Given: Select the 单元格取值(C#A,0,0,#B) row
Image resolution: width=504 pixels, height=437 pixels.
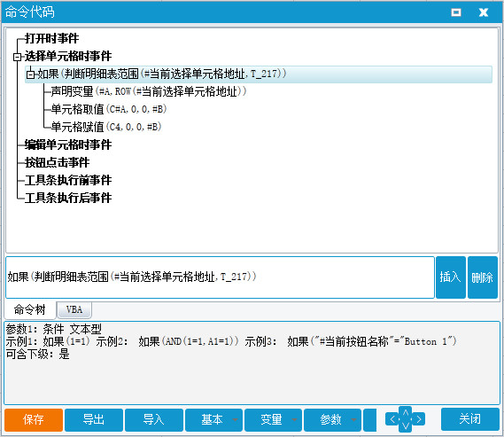Looking at the screenshot, I should [109, 109].
